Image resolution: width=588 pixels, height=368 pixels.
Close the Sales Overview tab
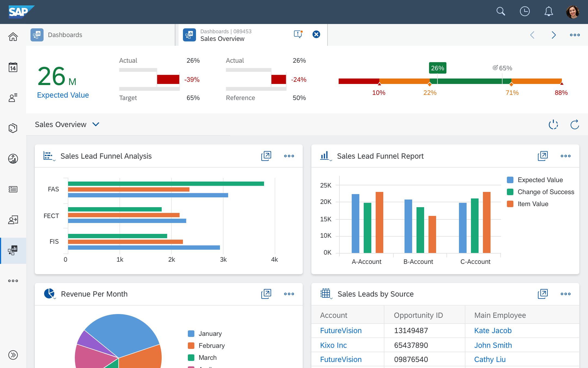(316, 34)
